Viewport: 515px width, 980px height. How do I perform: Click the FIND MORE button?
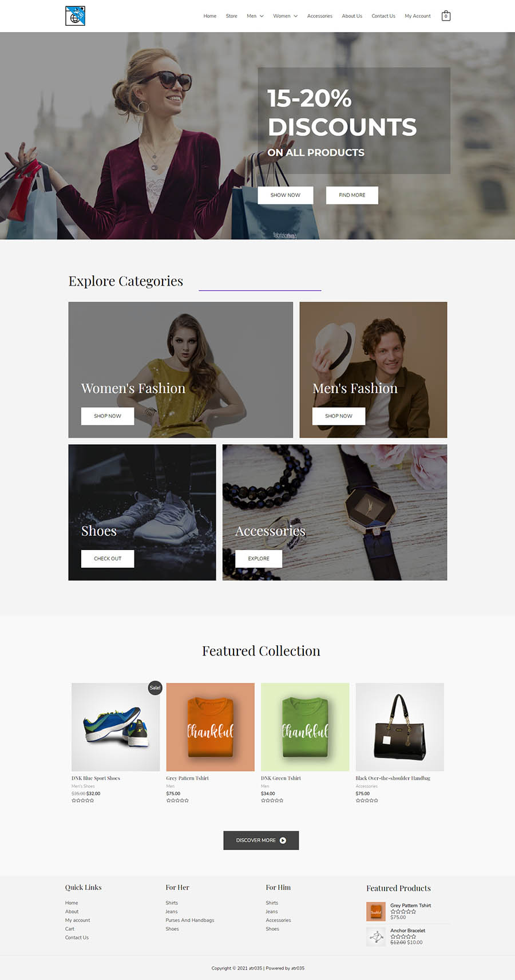click(352, 195)
